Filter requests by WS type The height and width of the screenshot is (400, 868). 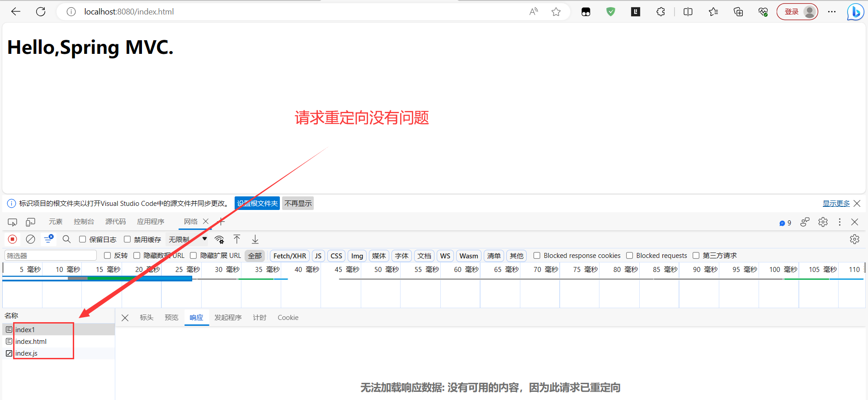pyautogui.click(x=445, y=256)
